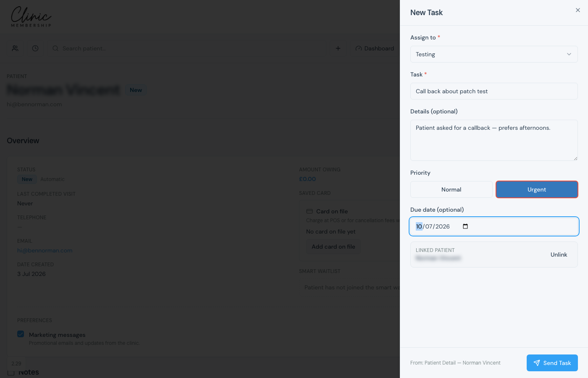
Task: Click the patients icon in toolbar
Action: coord(15,48)
